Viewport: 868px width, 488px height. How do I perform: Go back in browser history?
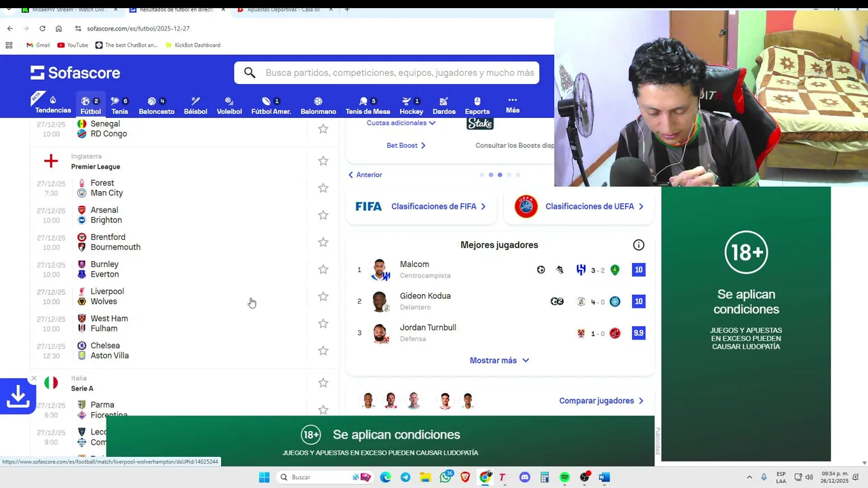(x=9, y=28)
